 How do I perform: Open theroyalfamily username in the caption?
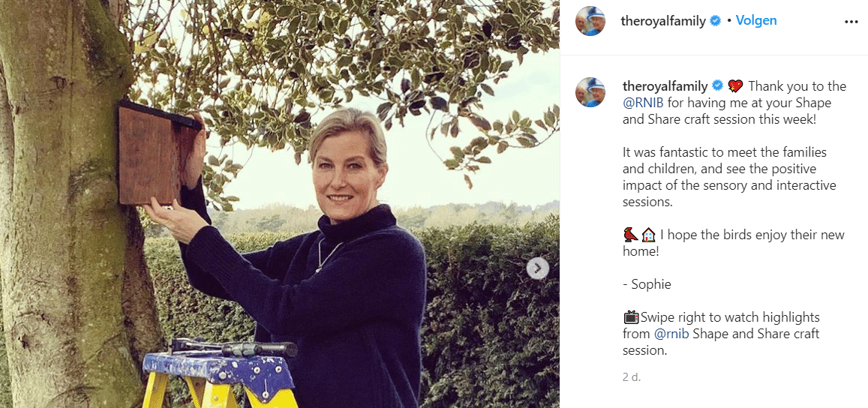coord(665,86)
